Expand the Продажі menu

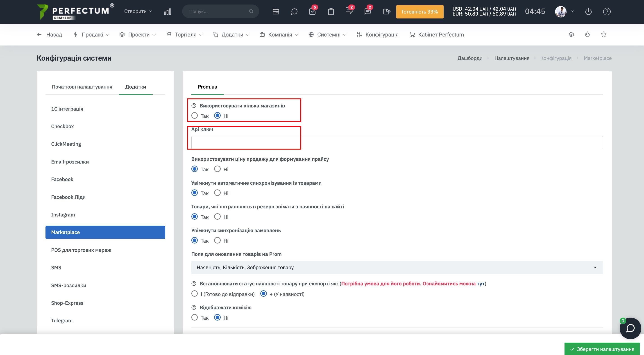point(91,34)
